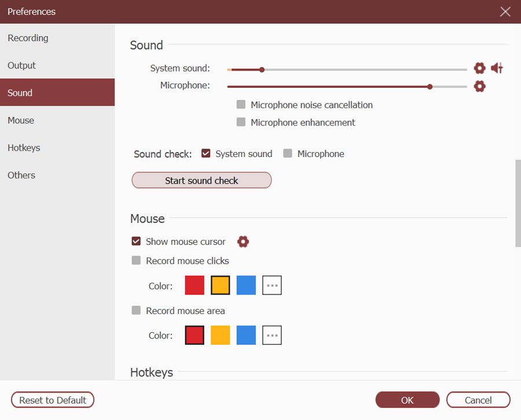Select the yellow mouse area color

point(220,334)
